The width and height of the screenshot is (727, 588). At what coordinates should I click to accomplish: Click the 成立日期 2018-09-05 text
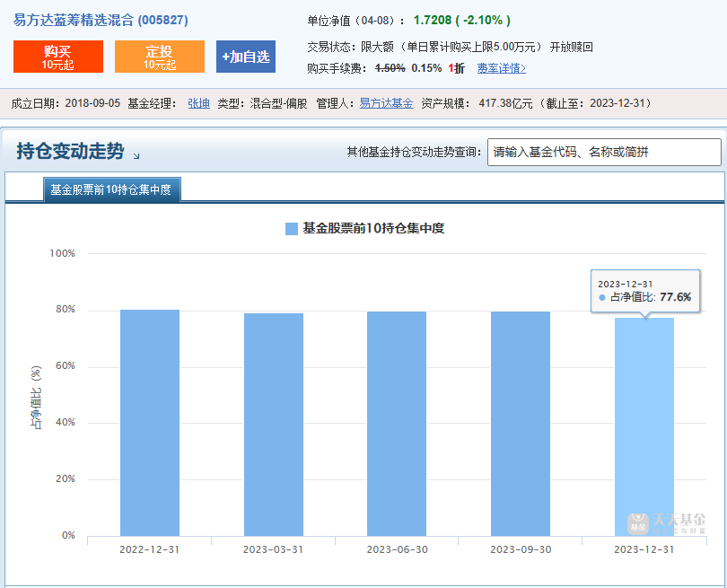click(x=66, y=103)
